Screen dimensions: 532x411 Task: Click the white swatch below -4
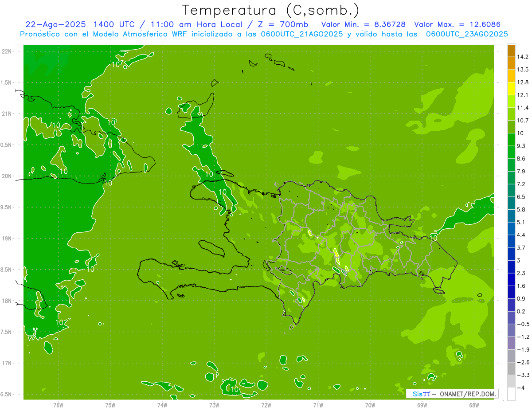click(x=511, y=394)
